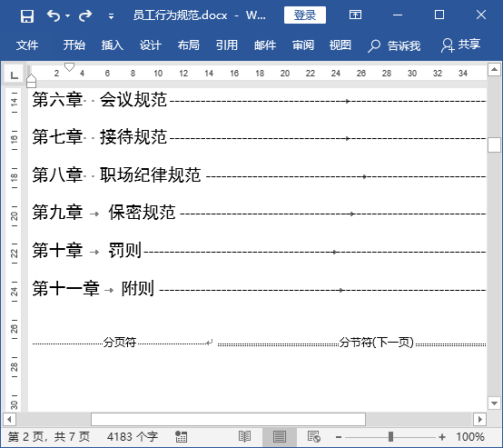Image resolution: width=503 pixels, height=448 pixels.
Task: Switch to the 视图 ribbon tab
Action: point(340,45)
